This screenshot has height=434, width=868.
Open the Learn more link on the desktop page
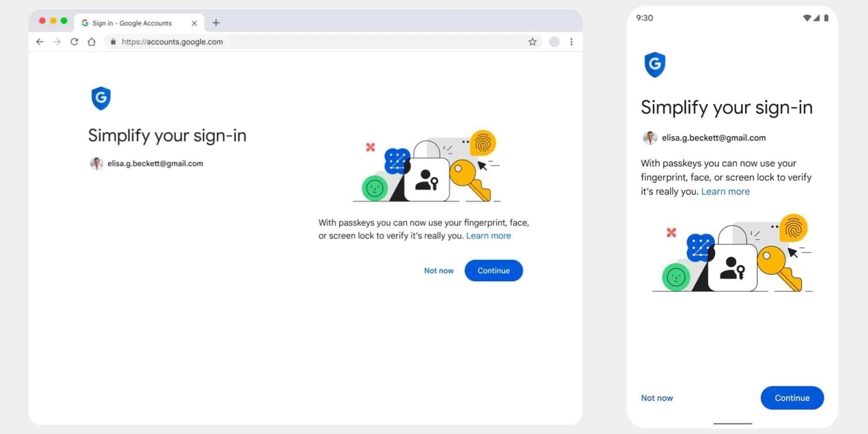488,236
